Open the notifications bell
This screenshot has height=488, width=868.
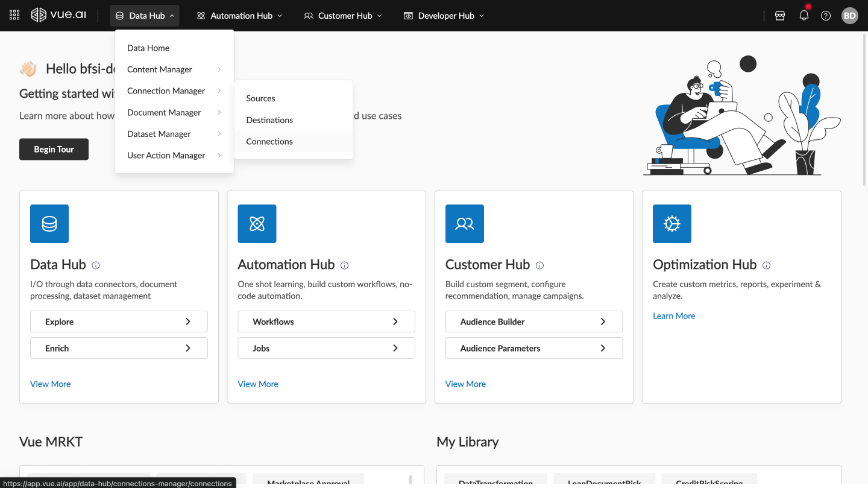(x=804, y=16)
